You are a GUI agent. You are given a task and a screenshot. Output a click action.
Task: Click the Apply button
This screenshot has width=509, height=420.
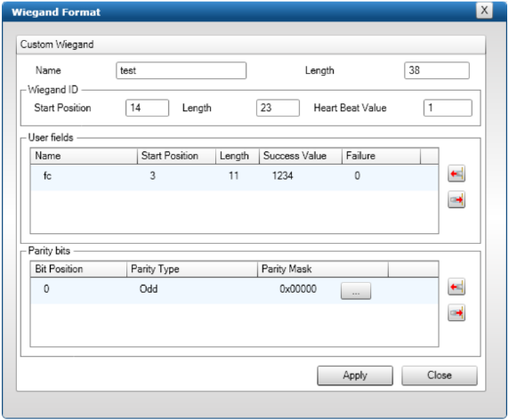355,376
